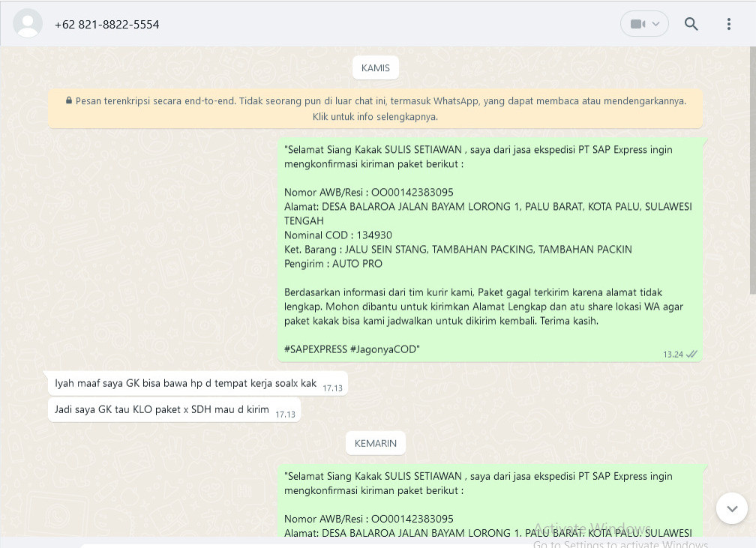This screenshot has width=756, height=548.
Task: Click read receipt ticks on 13.24 message
Action: pyautogui.click(x=691, y=355)
